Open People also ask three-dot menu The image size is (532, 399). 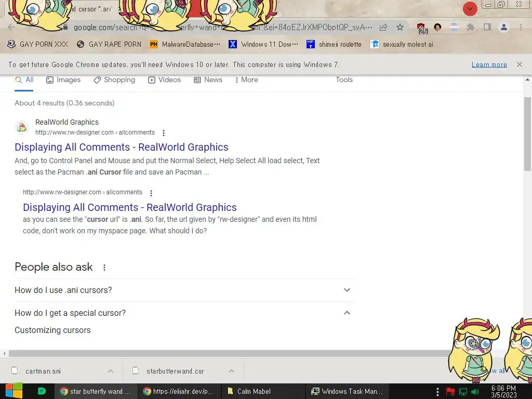(x=104, y=268)
